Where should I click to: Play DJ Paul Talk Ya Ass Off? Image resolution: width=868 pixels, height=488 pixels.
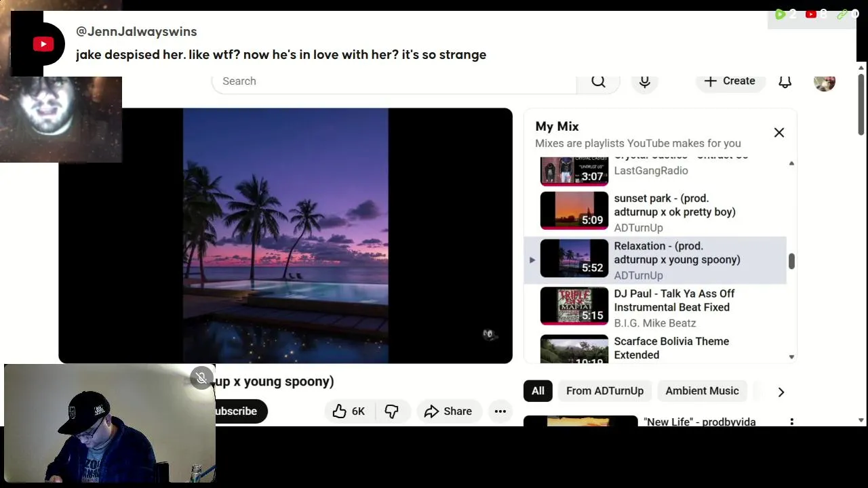coord(674,300)
